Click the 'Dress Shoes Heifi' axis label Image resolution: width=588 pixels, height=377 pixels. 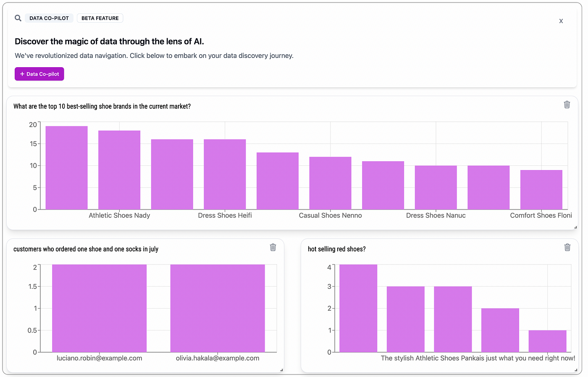coord(225,215)
